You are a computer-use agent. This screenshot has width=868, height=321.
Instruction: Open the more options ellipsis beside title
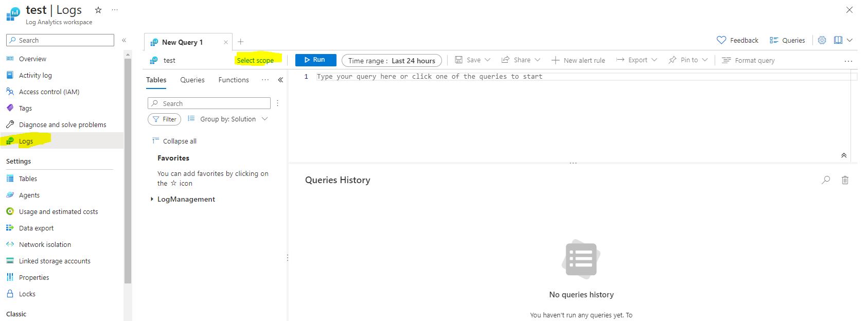115,10
